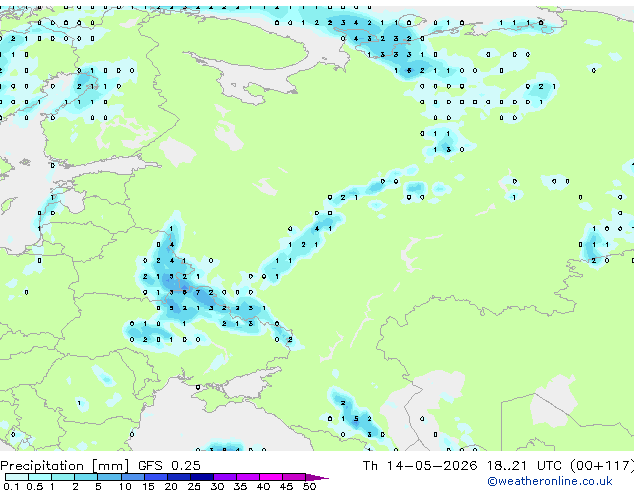The height and width of the screenshot is (490, 634).
Task: Select the 1 to 2 mm legend swatch
Action: (63, 477)
